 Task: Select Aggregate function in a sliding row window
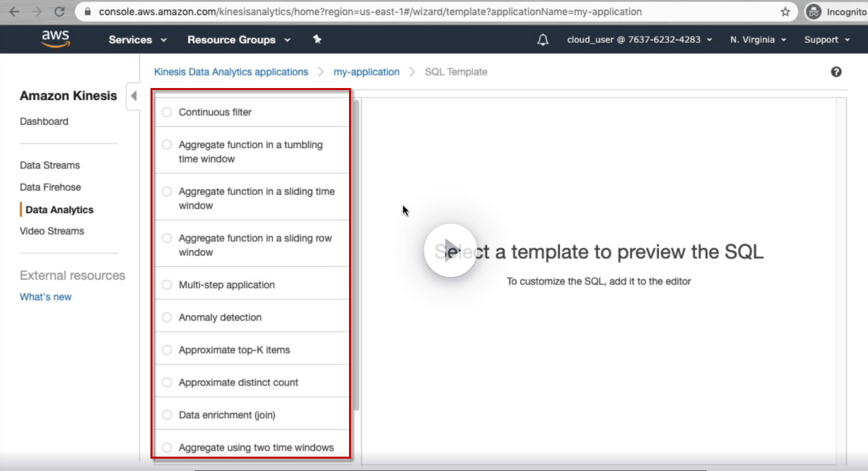167,238
